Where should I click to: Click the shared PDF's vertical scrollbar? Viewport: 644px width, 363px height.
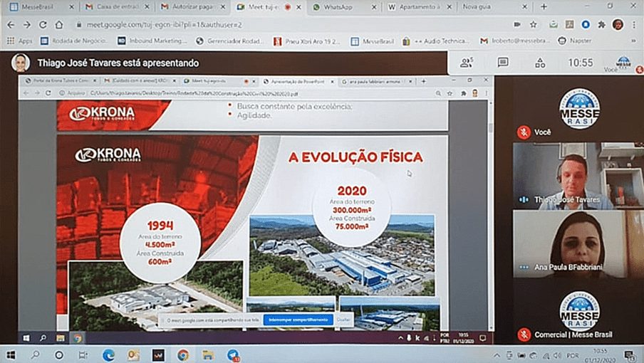[x=490, y=128]
